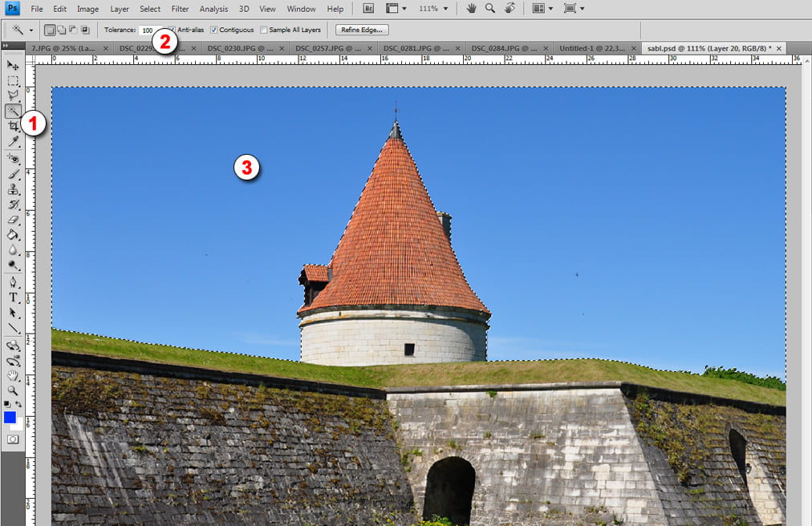Enable Sample All Layers checkbox
The height and width of the screenshot is (526, 812).
click(264, 30)
